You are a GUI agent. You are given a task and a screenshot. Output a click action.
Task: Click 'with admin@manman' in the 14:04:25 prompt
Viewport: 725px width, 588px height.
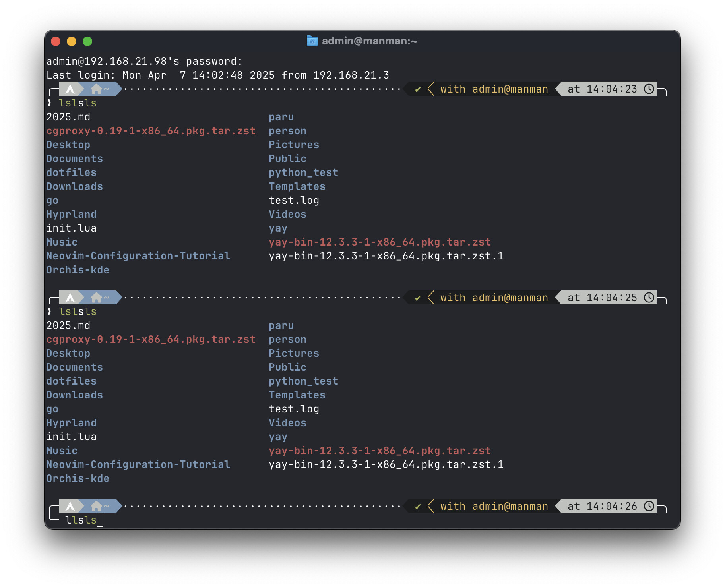click(494, 298)
